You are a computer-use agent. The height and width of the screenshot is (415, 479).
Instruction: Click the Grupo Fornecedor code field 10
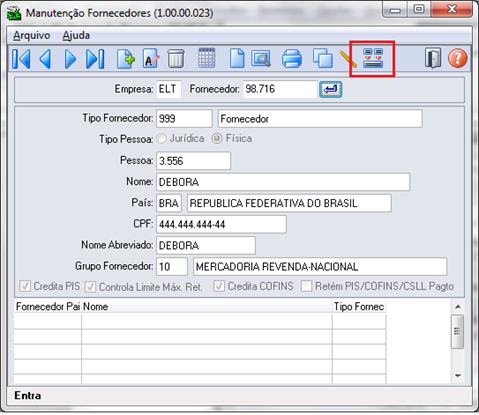pos(172,267)
